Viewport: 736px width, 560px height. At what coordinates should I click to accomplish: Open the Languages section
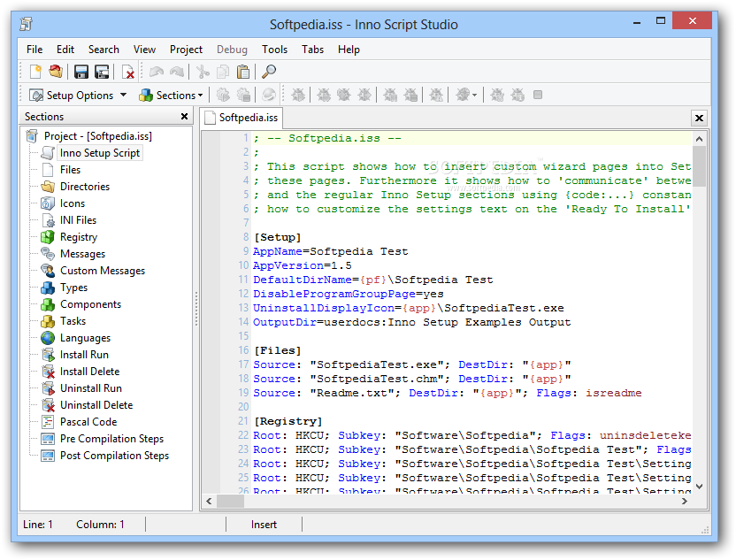tap(86, 338)
